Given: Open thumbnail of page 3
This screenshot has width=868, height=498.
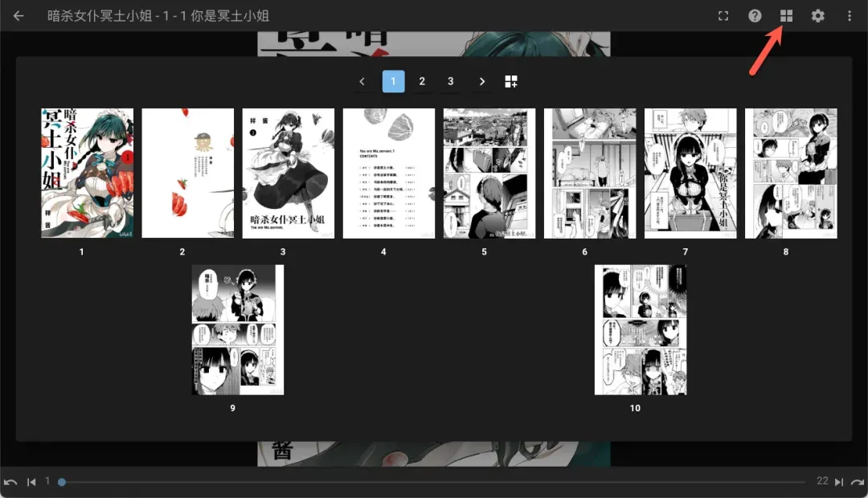Looking at the screenshot, I should pyautogui.click(x=289, y=173).
